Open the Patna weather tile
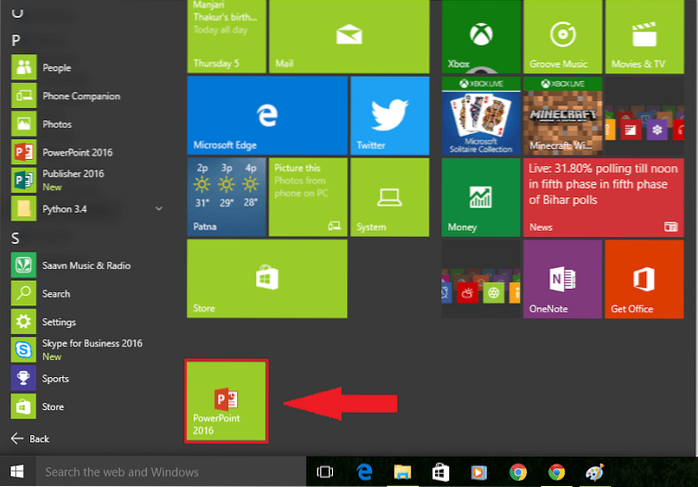The height and width of the screenshot is (487, 698). coord(226,196)
